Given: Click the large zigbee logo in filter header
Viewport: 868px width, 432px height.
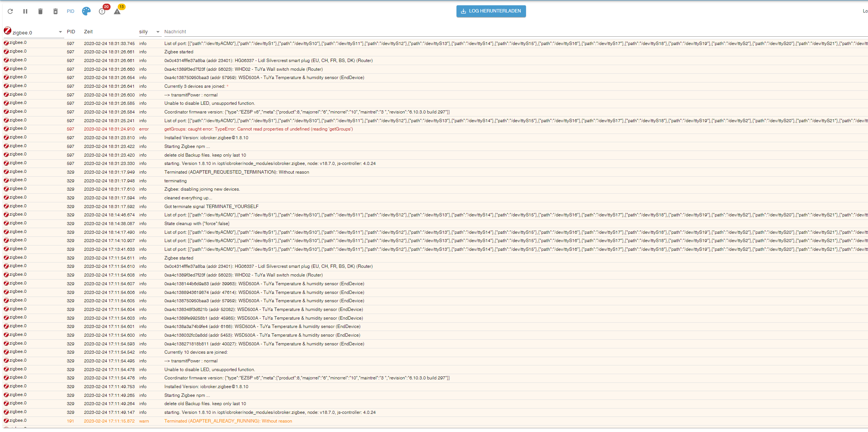Looking at the screenshot, I should pyautogui.click(x=8, y=31).
